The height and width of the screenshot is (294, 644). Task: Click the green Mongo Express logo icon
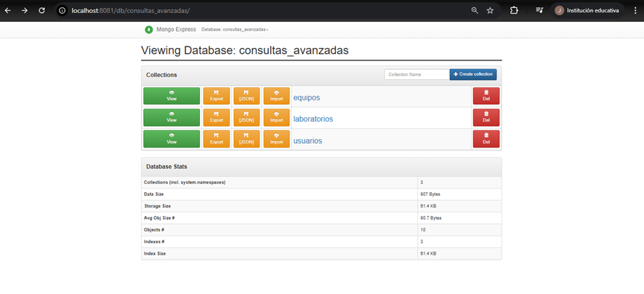point(149,30)
